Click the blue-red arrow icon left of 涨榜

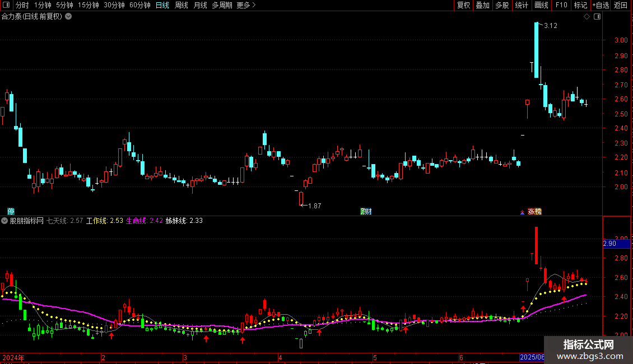(523, 212)
